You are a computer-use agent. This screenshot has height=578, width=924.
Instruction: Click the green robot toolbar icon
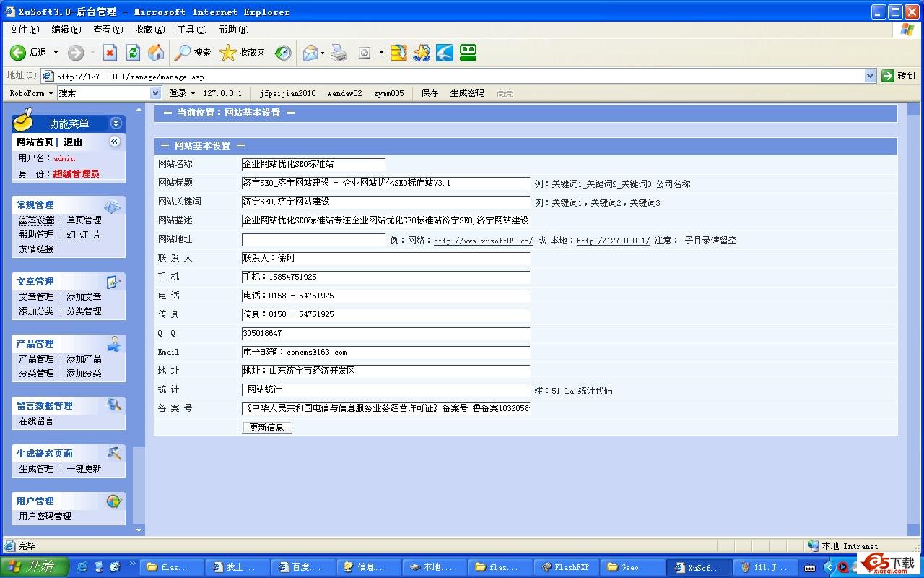pos(468,53)
